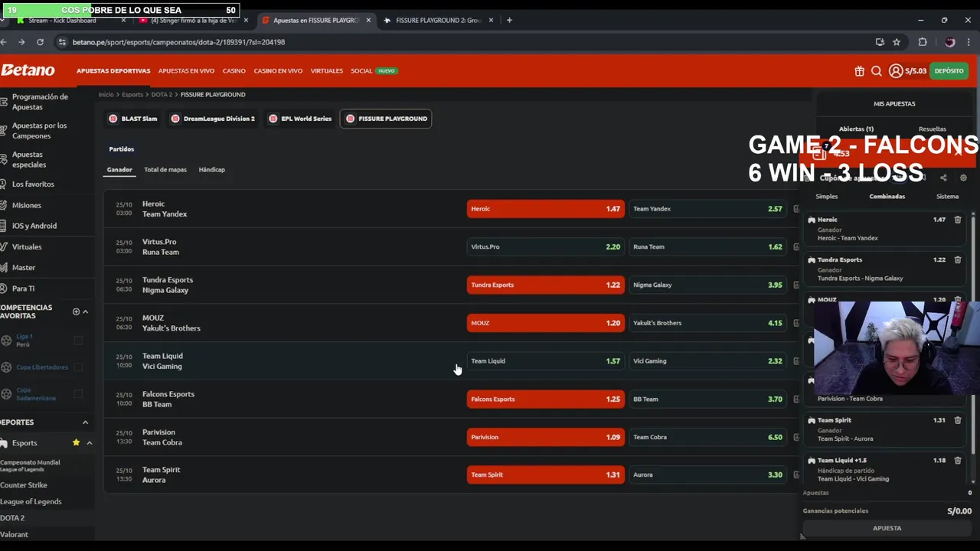Viewport: 980px width, 551px height.
Task: Open the Sistema bet slip tab
Action: pyautogui.click(x=947, y=197)
